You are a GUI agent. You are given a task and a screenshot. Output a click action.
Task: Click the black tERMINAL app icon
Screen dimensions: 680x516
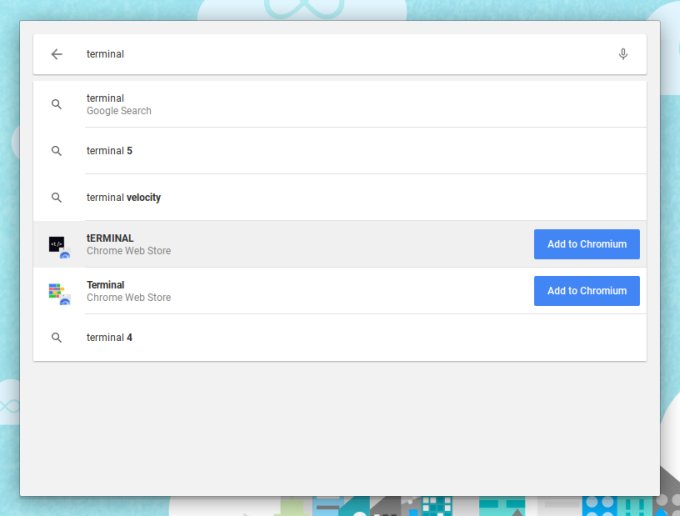(x=59, y=247)
